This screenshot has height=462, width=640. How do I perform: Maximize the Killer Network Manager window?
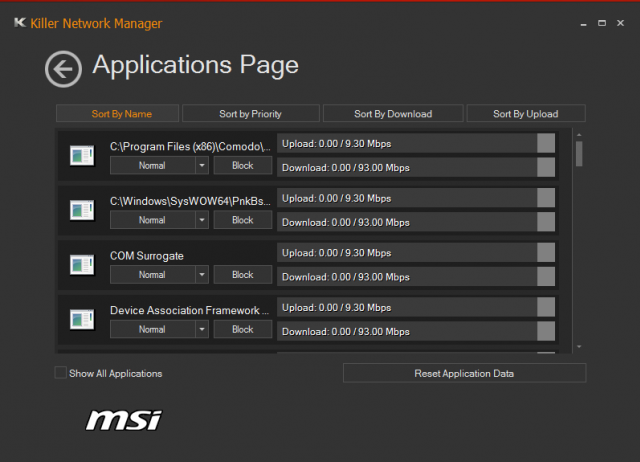tap(602, 23)
